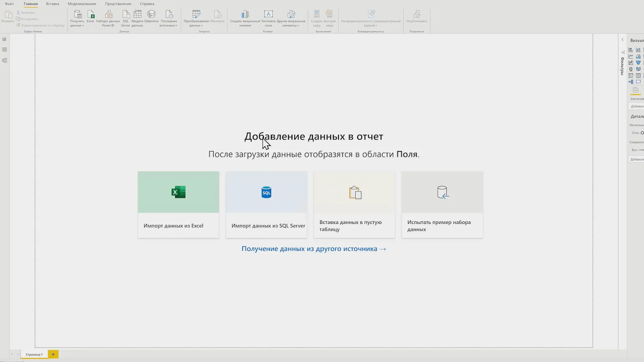Select the funnel chart visualization icon
Screen dimensions: 644x362
coord(638,63)
